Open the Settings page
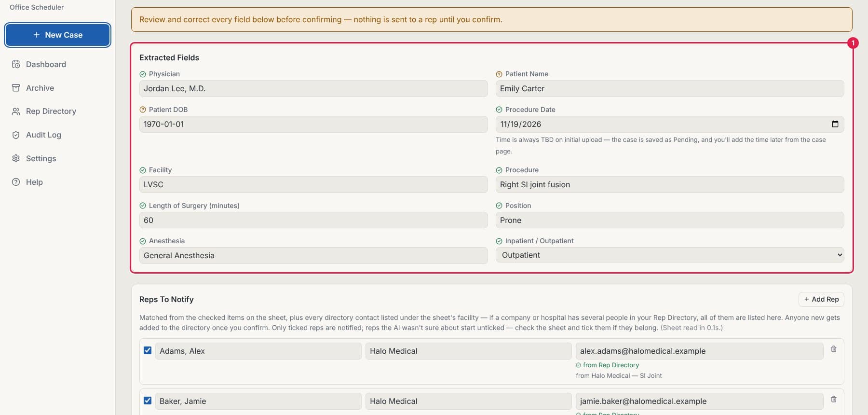Screen dimensions: 868x415 pyautogui.click(x=57, y=158)
